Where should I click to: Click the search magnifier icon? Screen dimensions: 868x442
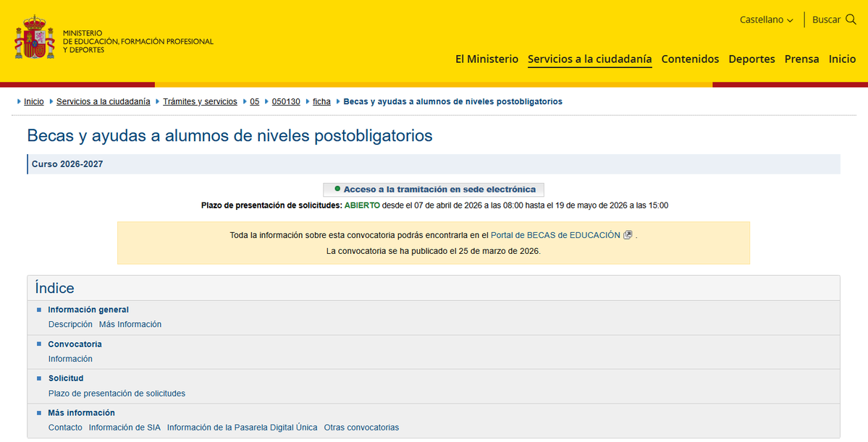tap(851, 20)
